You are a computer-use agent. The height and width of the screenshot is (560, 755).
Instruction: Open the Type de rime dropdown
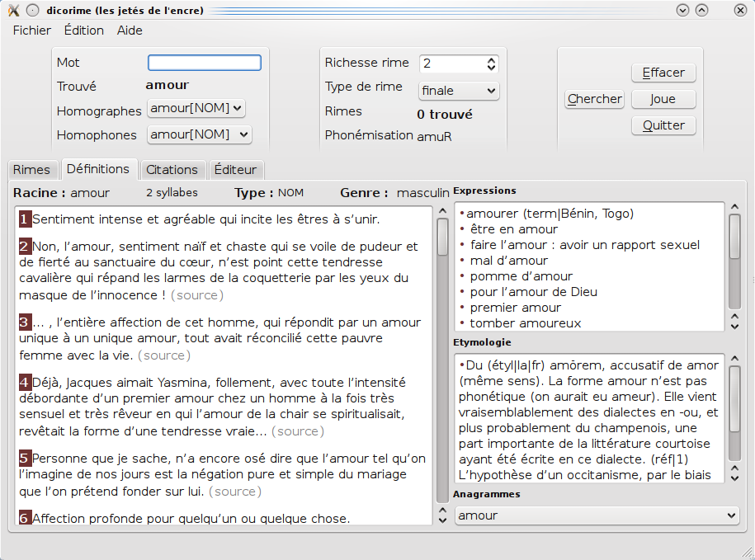(x=459, y=91)
